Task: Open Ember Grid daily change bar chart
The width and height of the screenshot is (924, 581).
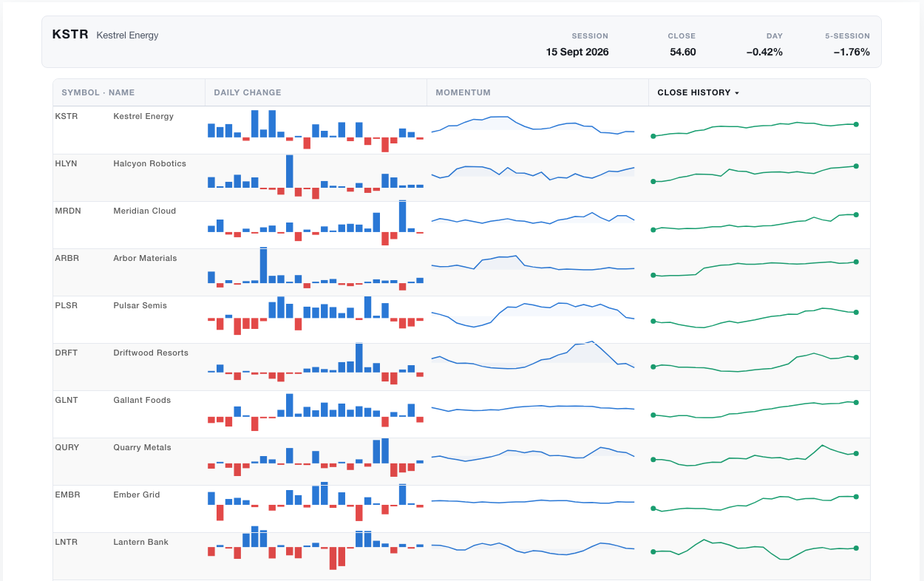Action: 316,503
